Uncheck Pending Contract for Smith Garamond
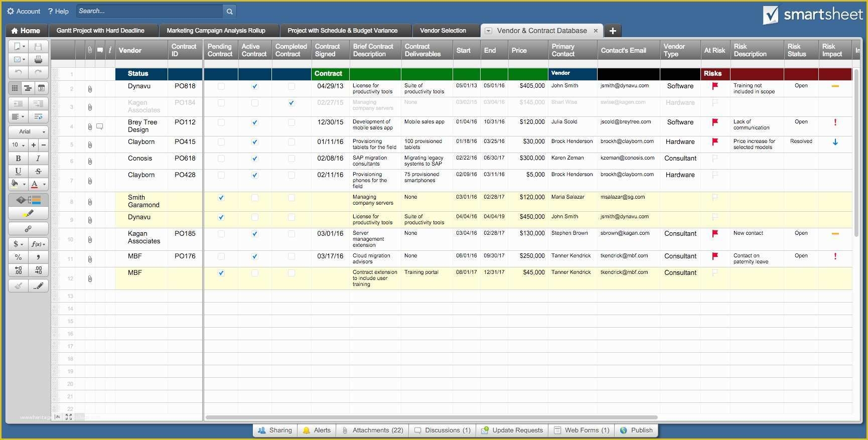The height and width of the screenshot is (440, 868). click(221, 198)
